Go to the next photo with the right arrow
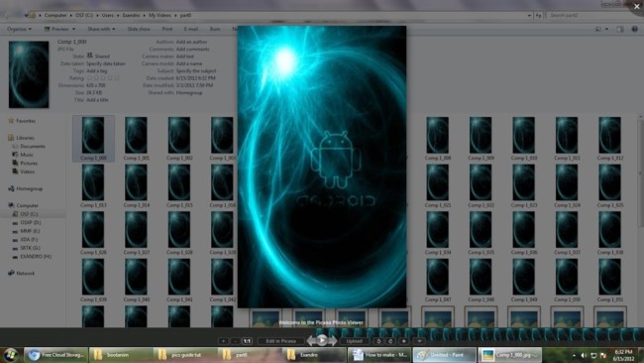 click(x=332, y=340)
